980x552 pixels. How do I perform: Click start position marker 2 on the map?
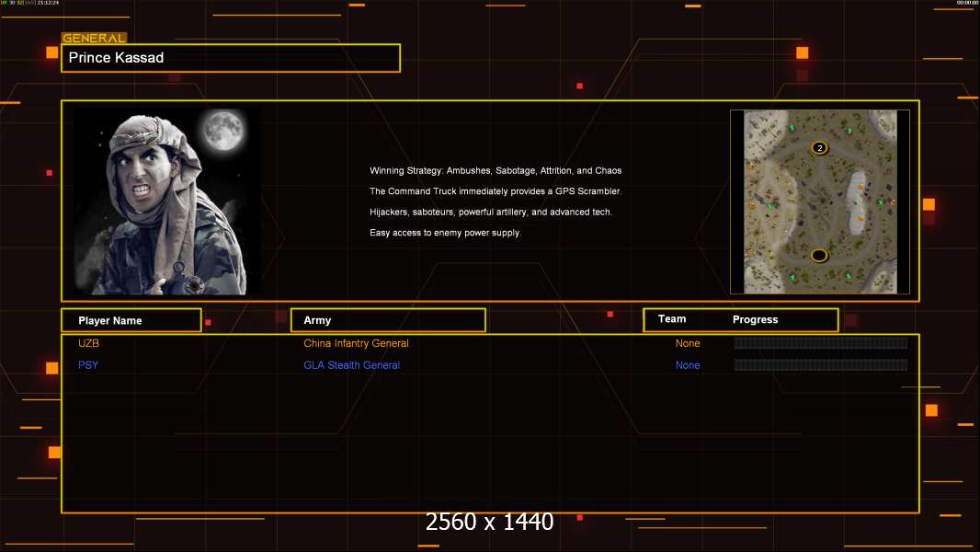pos(819,147)
